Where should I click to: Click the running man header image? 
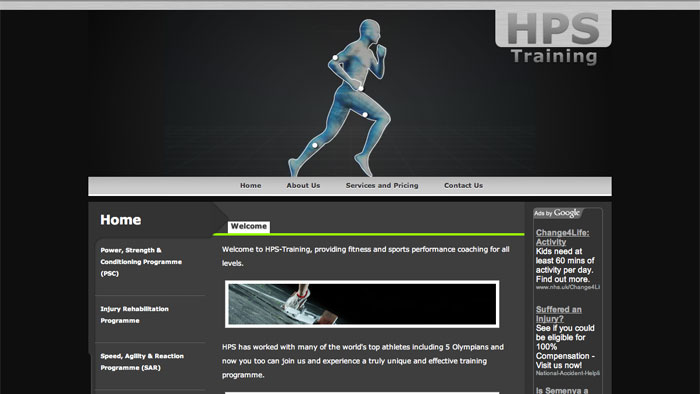point(340,97)
